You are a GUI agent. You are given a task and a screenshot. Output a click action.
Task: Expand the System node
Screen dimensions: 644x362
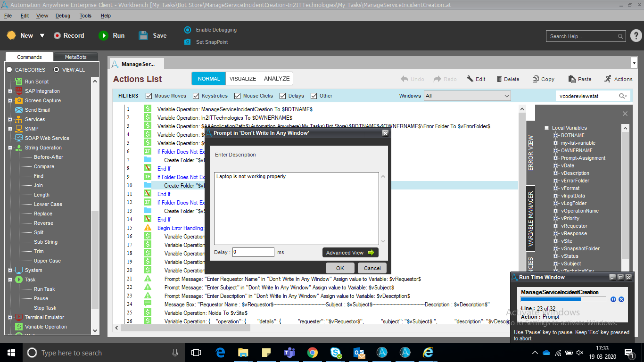10,270
